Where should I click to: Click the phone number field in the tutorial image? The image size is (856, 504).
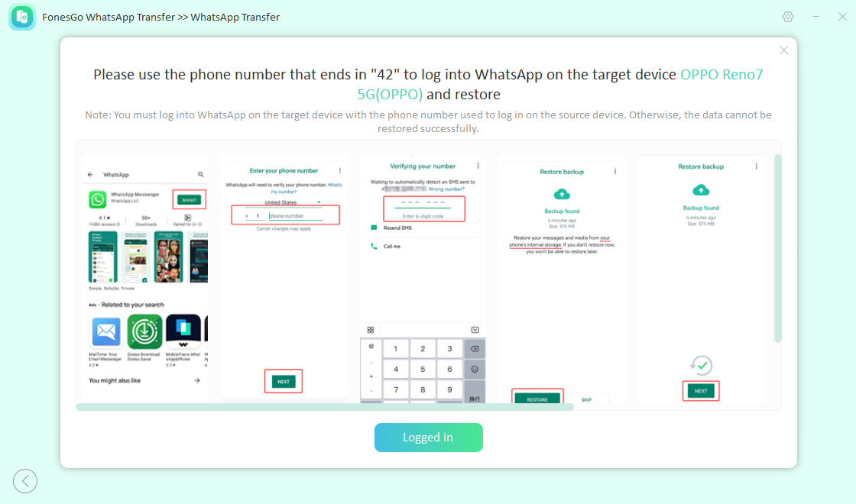coord(295,216)
